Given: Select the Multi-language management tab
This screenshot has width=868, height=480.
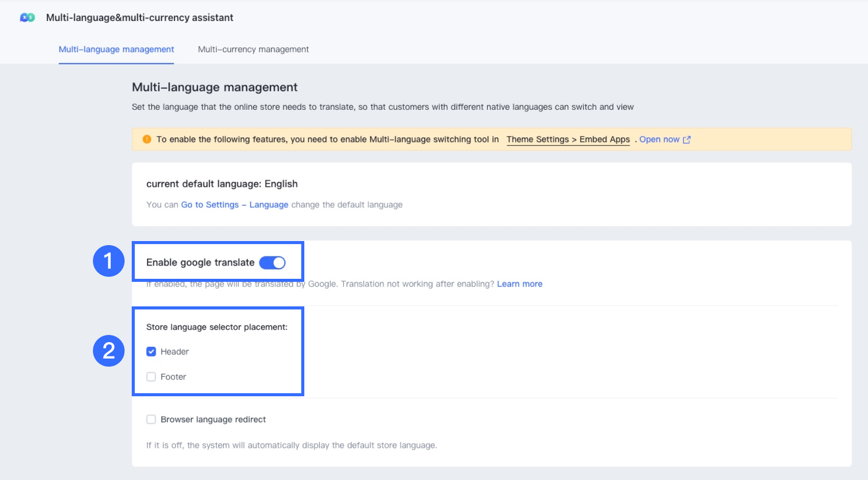Looking at the screenshot, I should (x=116, y=50).
